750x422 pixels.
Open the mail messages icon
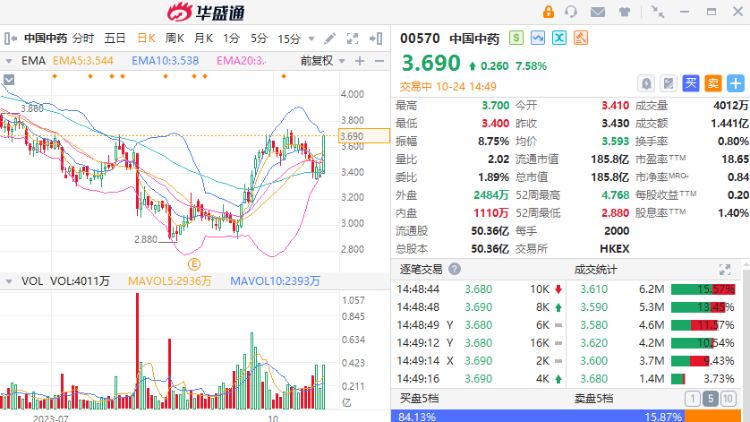(x=597, y=12)
